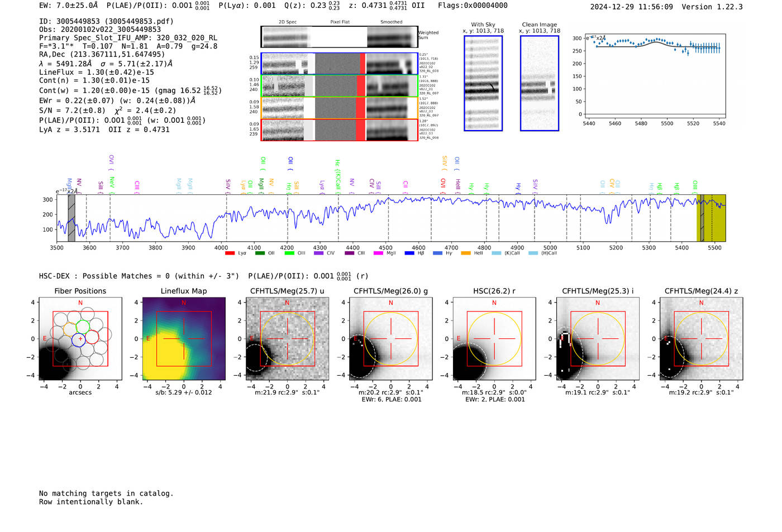Click 'Row intentionally blank.' text

91,502
